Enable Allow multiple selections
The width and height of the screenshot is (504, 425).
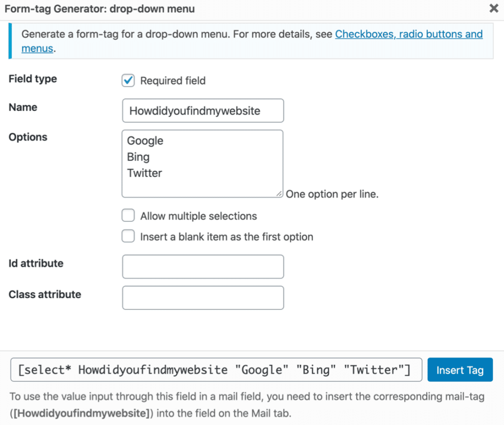point(128,215)
